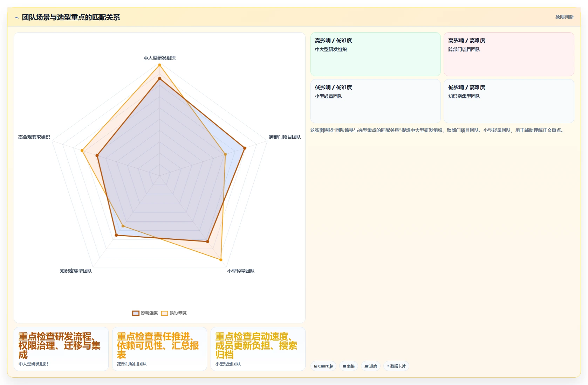The image size is (588, 385).
Task: Open the card 重点检查研发流程、权限治理
Action: pos(61,349)
